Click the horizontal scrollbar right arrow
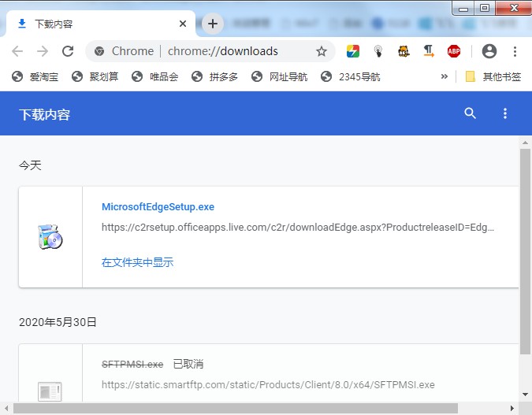Screen dimensions: 532x415 [x=512, y=409]
